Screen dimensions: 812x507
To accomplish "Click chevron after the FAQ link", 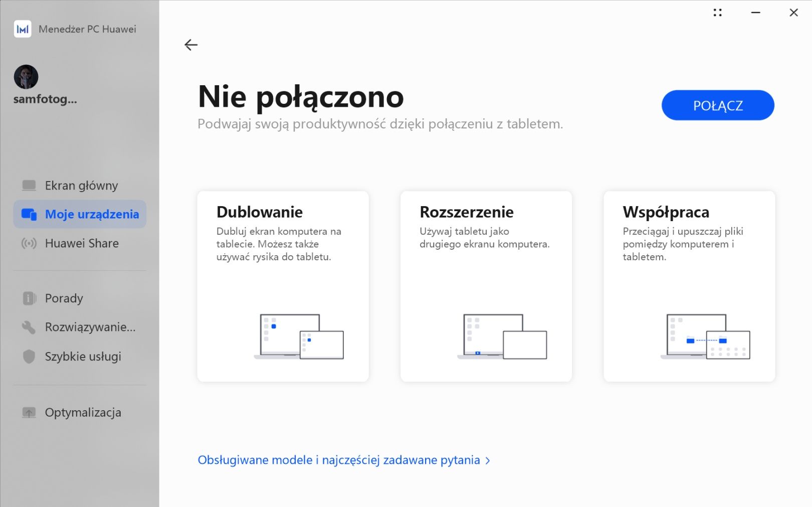I will pyautogui.click(x=488, y=461).
